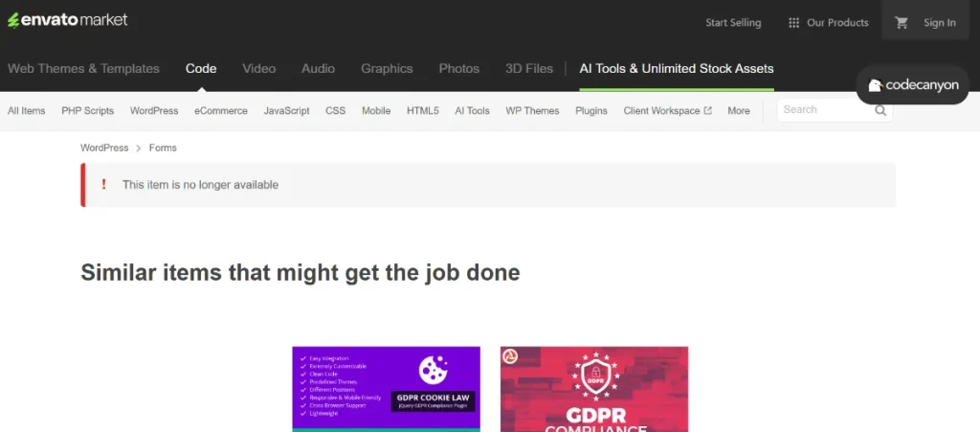Click All Items category
This screenshot has width=980, height=432.
(26, 111)
